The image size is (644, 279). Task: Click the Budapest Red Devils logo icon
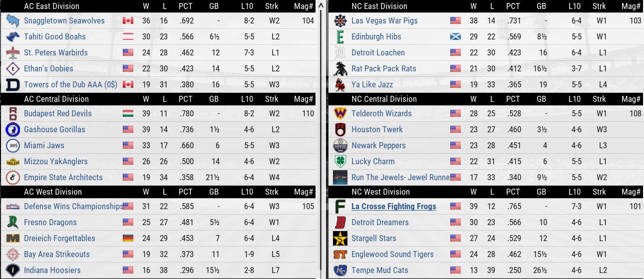pos(12,114)
